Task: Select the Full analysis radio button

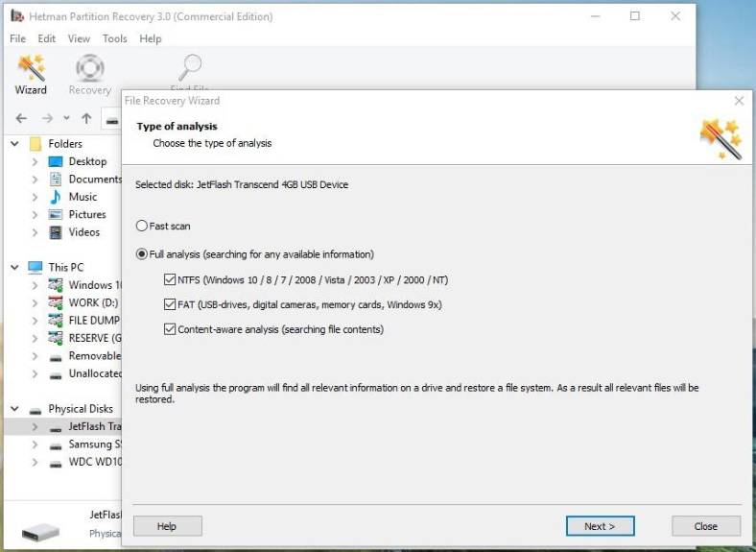Action: (x=141, y=253)
